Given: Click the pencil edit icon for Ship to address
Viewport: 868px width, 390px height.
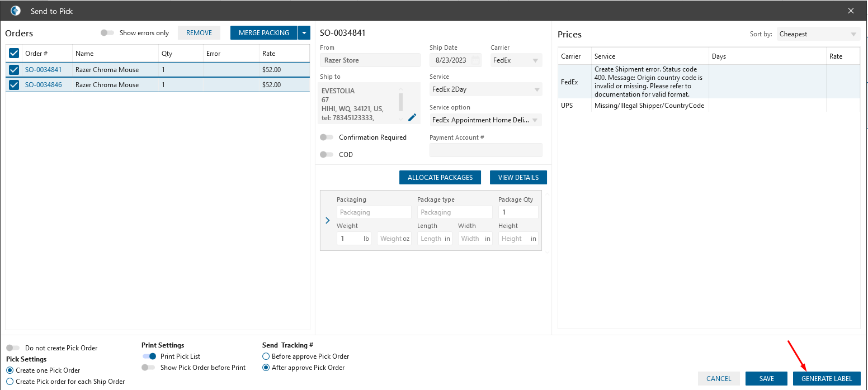Looking at the screenshot, I should coord(412,117).
